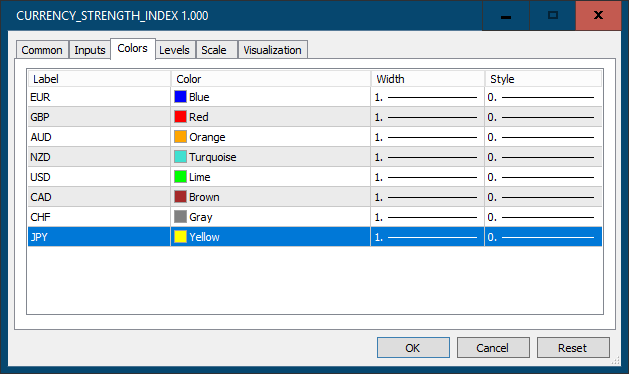Screen dimensions: 629x374
Task: Select the EUR label cell
Action: point(99,97)
